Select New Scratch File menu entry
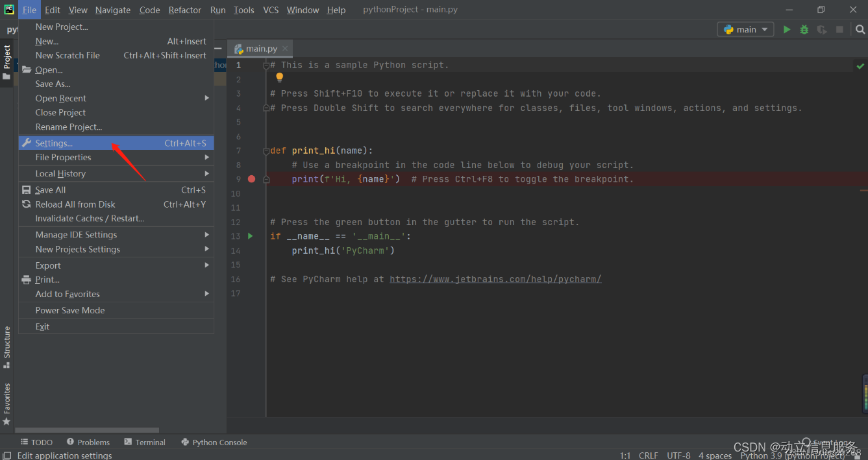This screenshot has width=868, height=460. click(x=116, y=55)
